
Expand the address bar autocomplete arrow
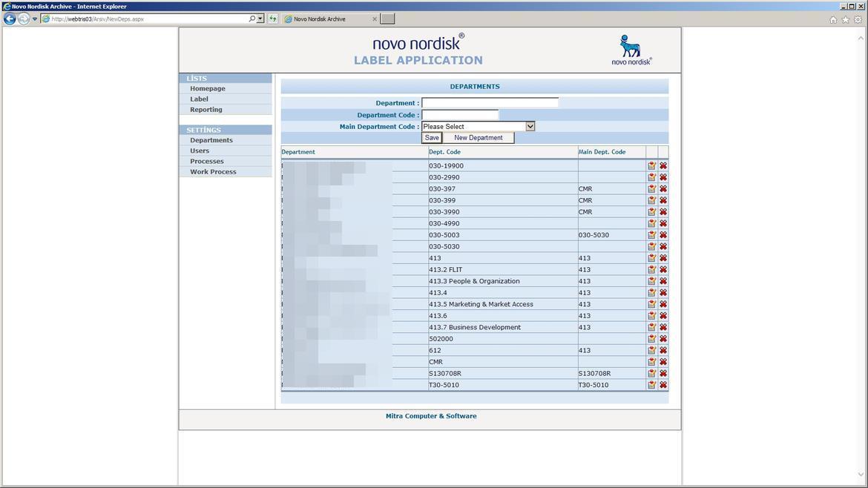(x=260, y=19)
